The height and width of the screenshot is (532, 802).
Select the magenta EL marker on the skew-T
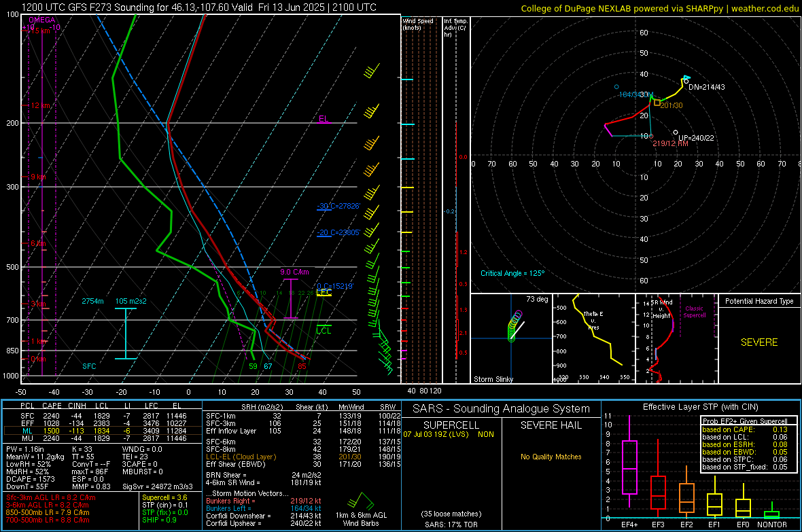click(x=324, y=119)
